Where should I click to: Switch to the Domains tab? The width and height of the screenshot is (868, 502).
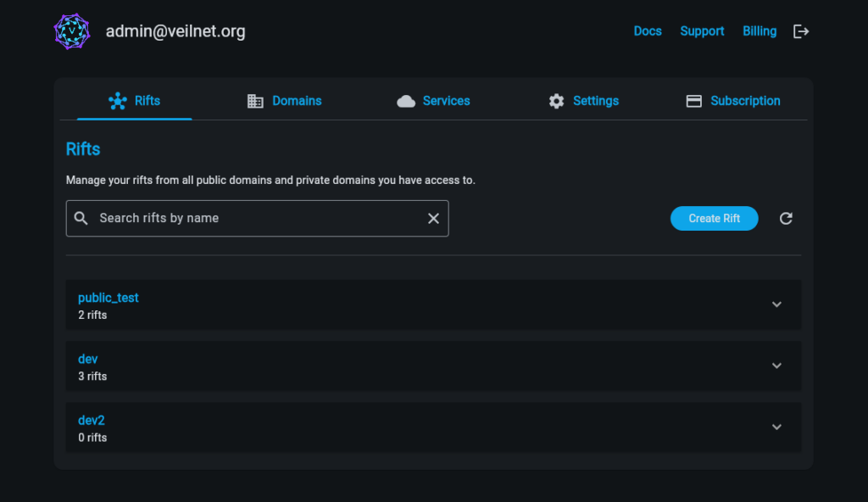pyautogui.click(x=284, y=101)
